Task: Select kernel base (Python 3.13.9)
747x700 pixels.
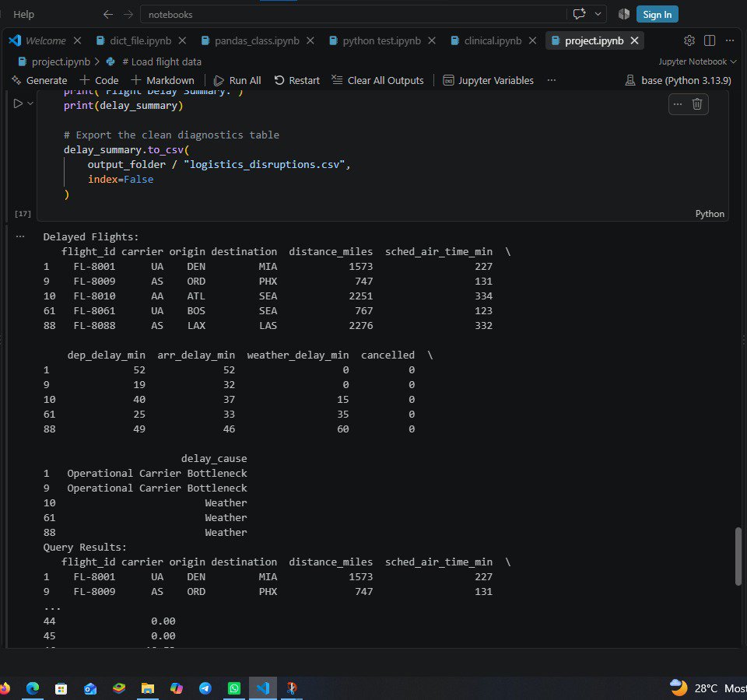Action: coord(678,80)
